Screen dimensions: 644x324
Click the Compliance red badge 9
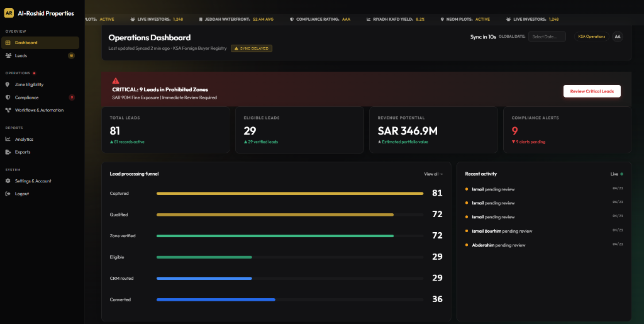tap(72, 98)
